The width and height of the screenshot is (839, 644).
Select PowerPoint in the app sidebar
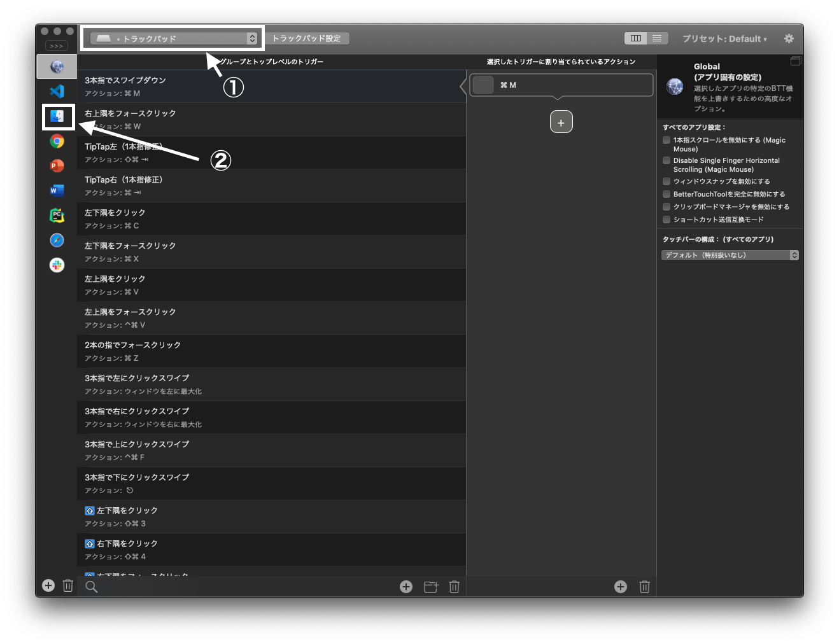57,165
